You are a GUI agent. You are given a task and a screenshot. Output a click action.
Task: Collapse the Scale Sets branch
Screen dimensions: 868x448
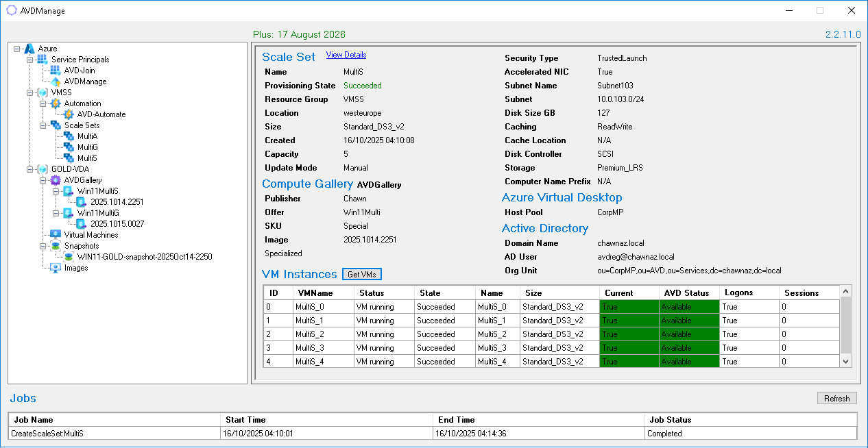coord(43,125)
